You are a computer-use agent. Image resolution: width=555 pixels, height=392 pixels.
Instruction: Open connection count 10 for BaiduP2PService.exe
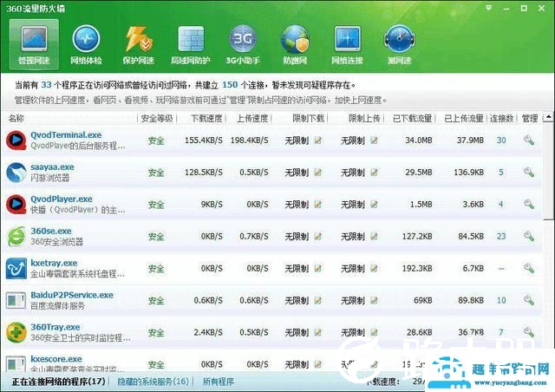click(501, 300)
